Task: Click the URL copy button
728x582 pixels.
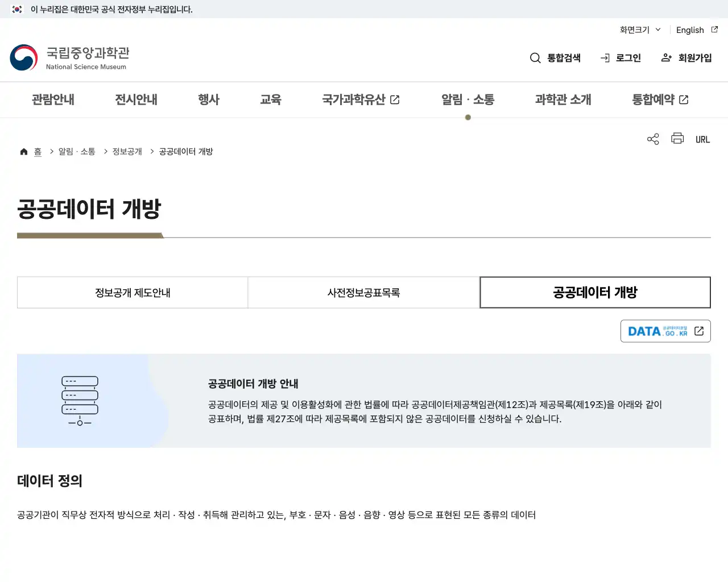Action: point(702,139)
